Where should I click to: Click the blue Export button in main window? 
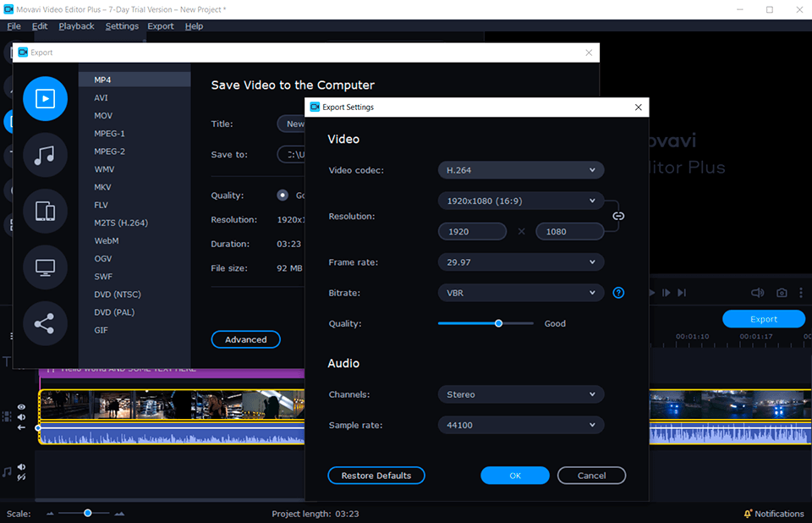pos(763,319)
